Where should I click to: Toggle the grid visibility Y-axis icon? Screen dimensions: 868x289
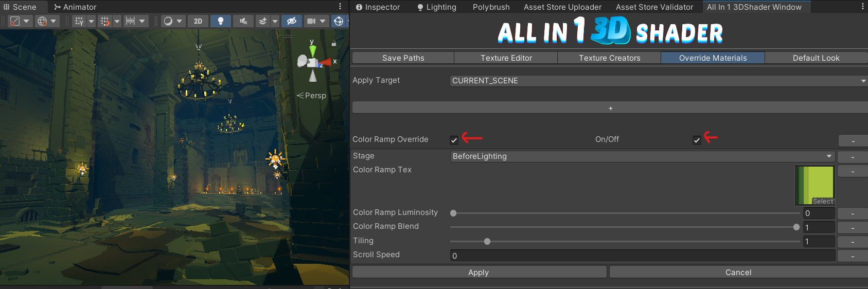click(79, 21)
